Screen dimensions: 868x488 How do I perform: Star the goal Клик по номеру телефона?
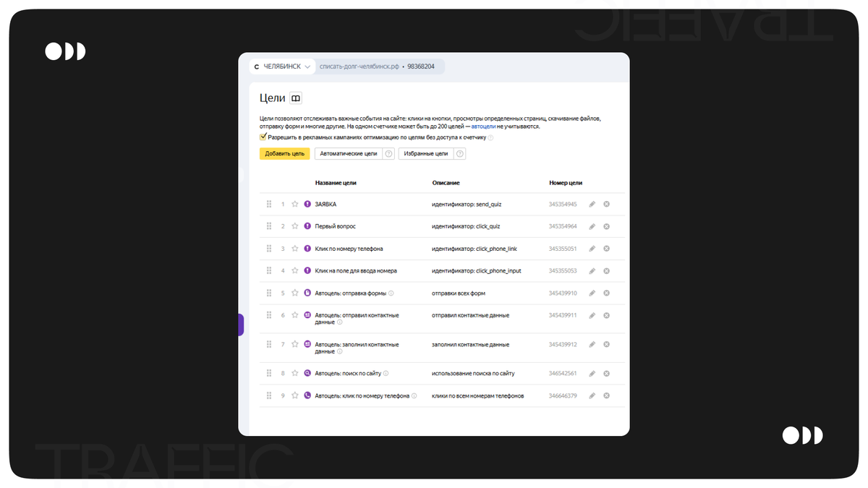[x=295, y=249]
